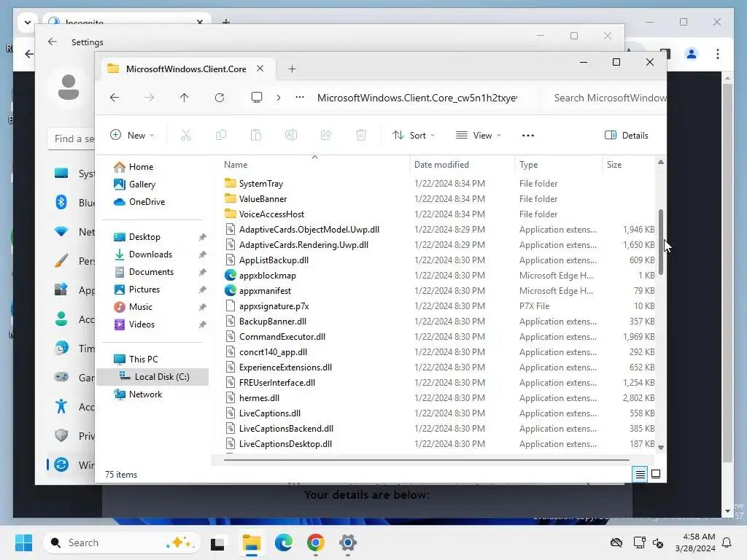Click the address bar ellipsis for hidden path

tap(300, 97)
